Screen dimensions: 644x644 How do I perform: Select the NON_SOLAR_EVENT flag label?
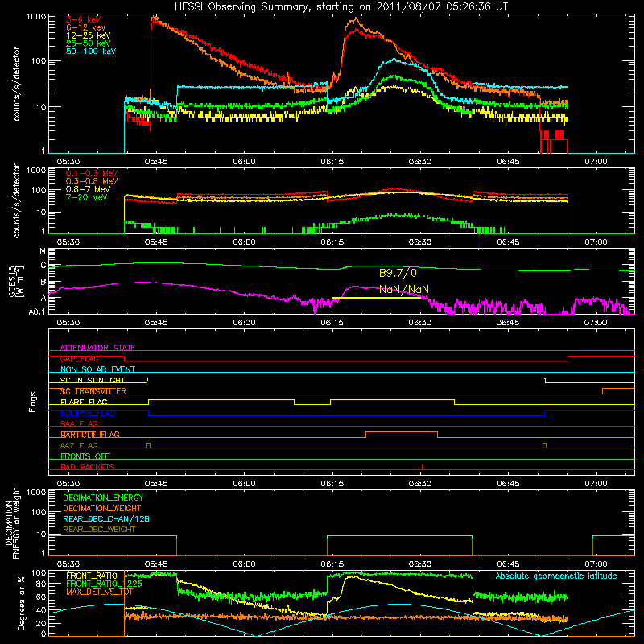[x=97, y=369]
